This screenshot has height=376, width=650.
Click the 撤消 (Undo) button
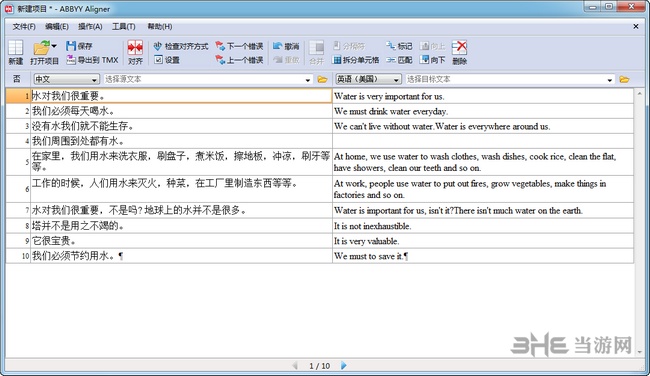tap(286, 46)
